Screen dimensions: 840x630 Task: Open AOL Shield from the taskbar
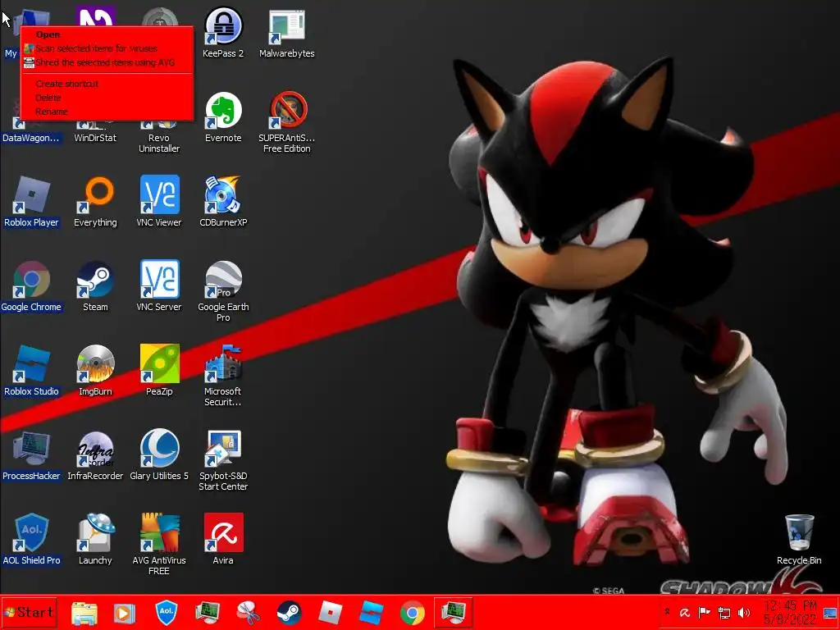pos(166,613)
